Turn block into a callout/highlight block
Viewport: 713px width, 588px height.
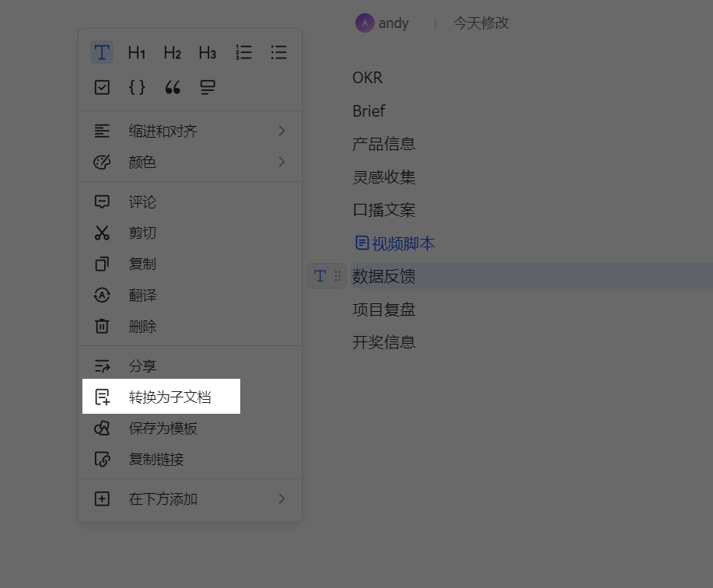207,87
